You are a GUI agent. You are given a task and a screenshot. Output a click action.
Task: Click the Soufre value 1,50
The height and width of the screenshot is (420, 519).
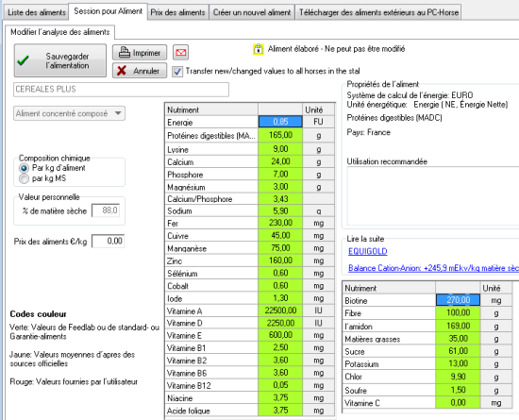coord(458,390)
